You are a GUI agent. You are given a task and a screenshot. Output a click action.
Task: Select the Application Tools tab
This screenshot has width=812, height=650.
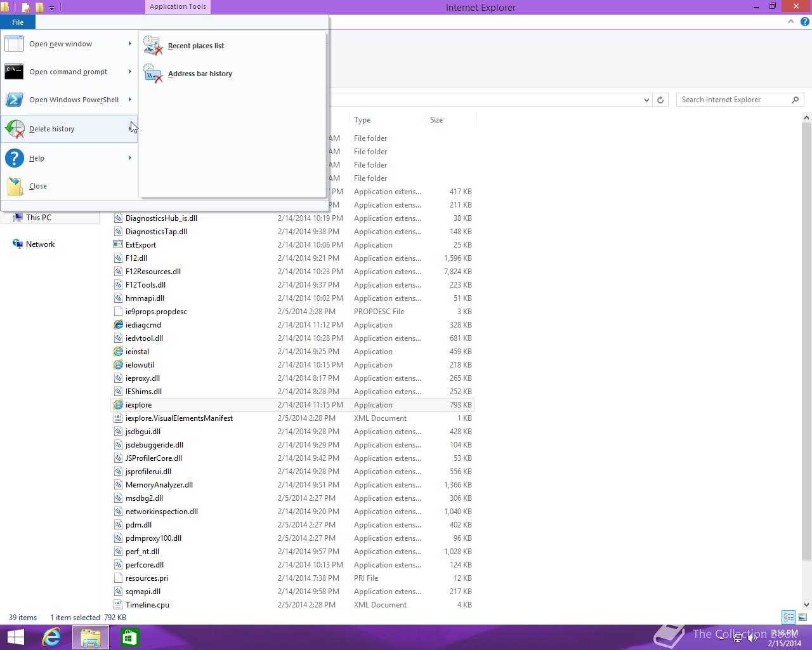[178, 6]
